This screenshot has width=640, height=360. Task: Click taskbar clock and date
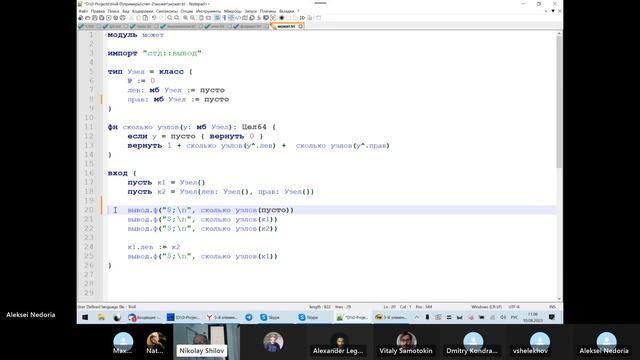click(533, 317)
